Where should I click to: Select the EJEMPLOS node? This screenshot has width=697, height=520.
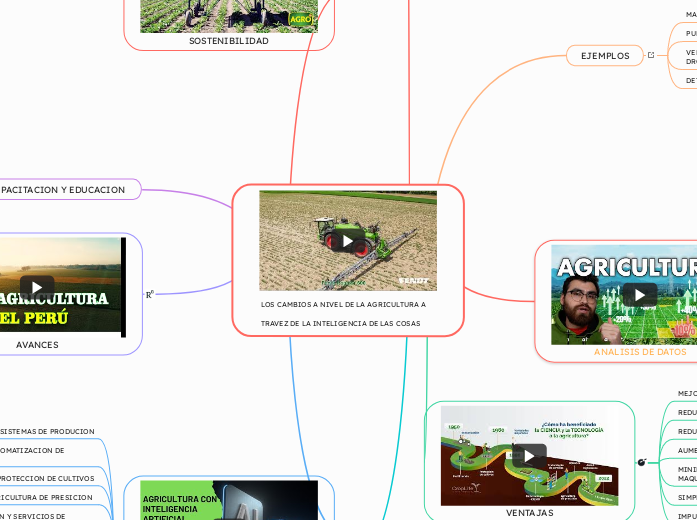[605, 56]
